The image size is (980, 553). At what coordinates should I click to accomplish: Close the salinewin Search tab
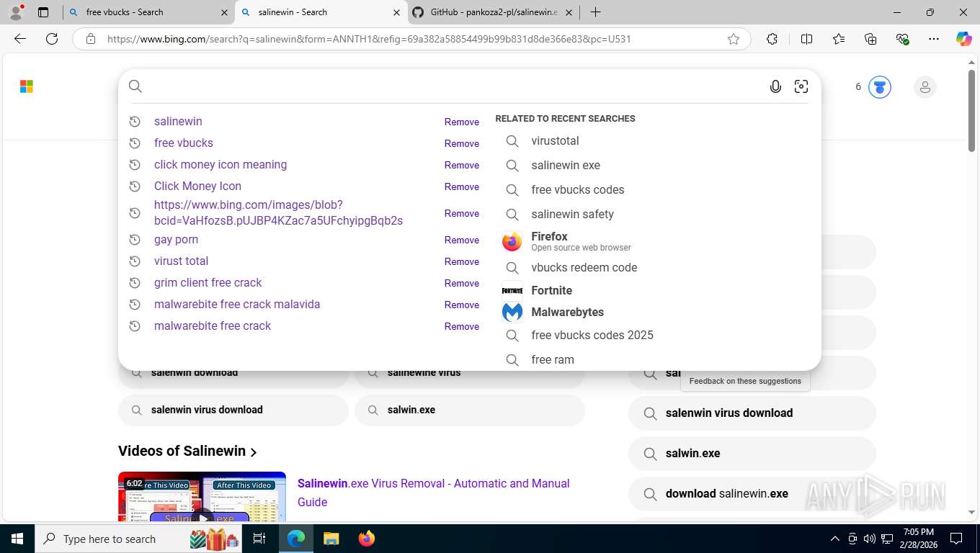click(x=396, y=12)
